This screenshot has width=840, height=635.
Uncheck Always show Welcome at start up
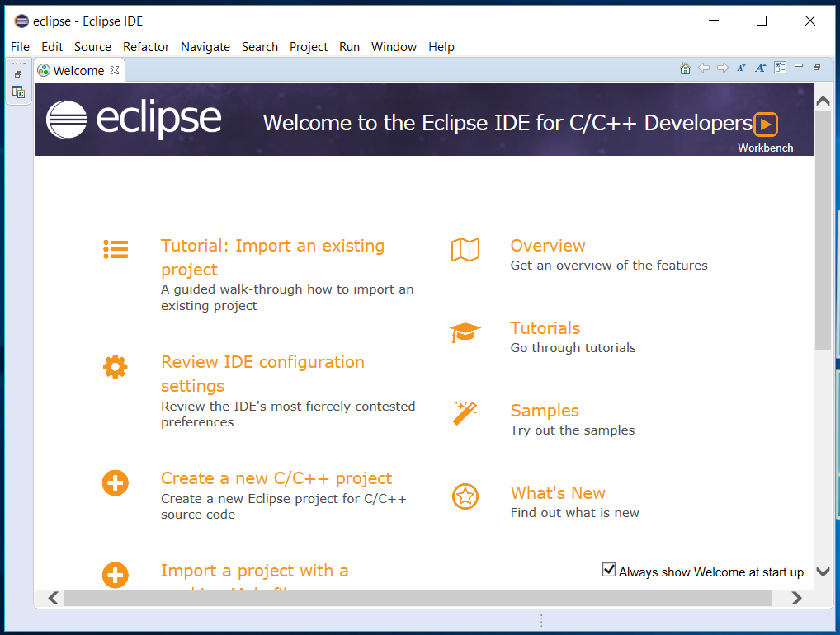(609, 570)
